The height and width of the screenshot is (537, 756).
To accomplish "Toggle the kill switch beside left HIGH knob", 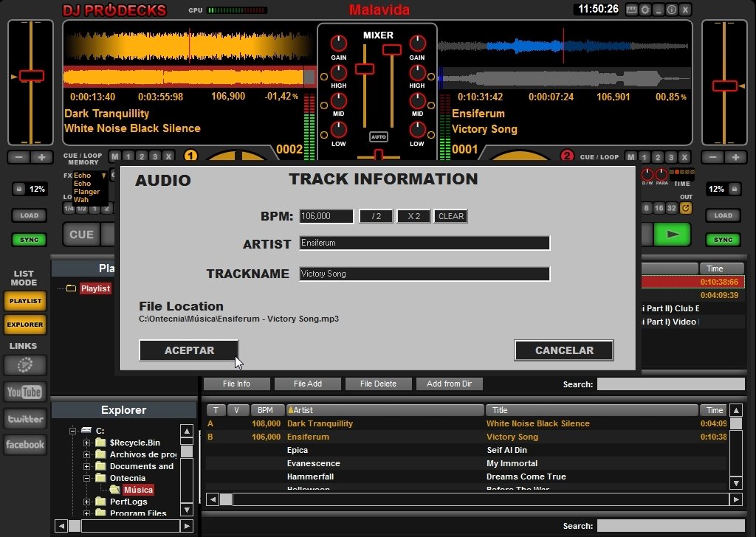I will (x=324, y=77).
